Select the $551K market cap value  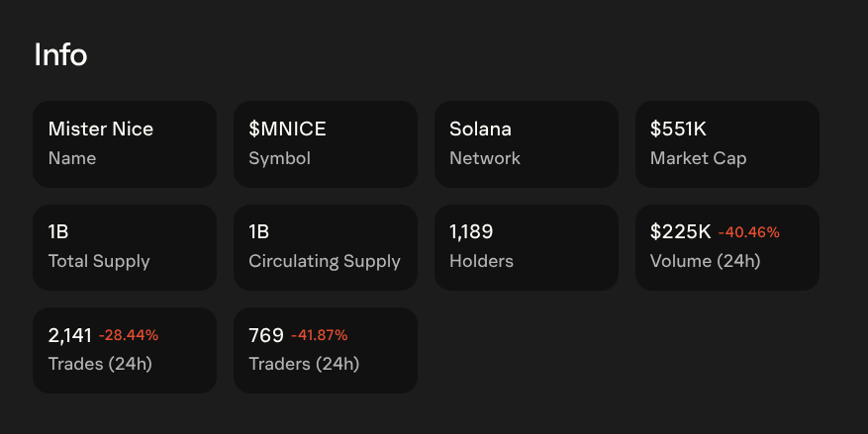coord(678,129)
